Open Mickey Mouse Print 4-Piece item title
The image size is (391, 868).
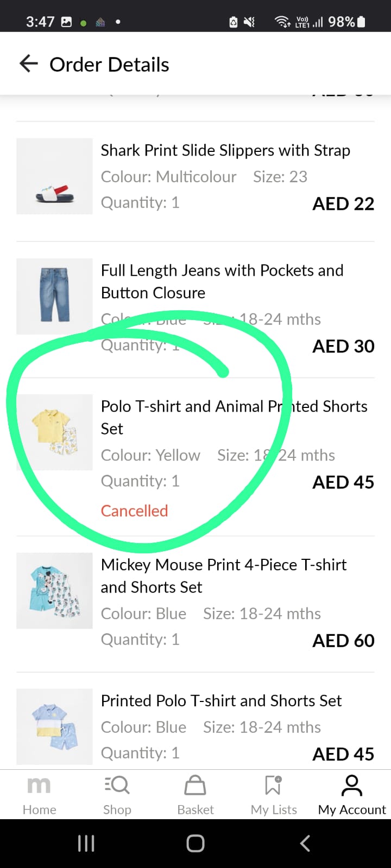pos(223,576)
